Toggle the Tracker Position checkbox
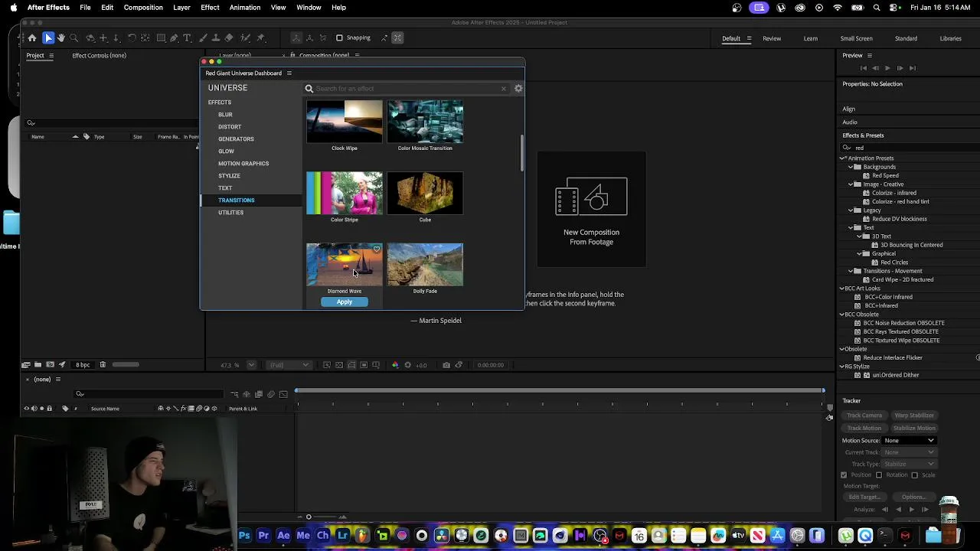This screenshot has width=980, height=551. point(844,475)
